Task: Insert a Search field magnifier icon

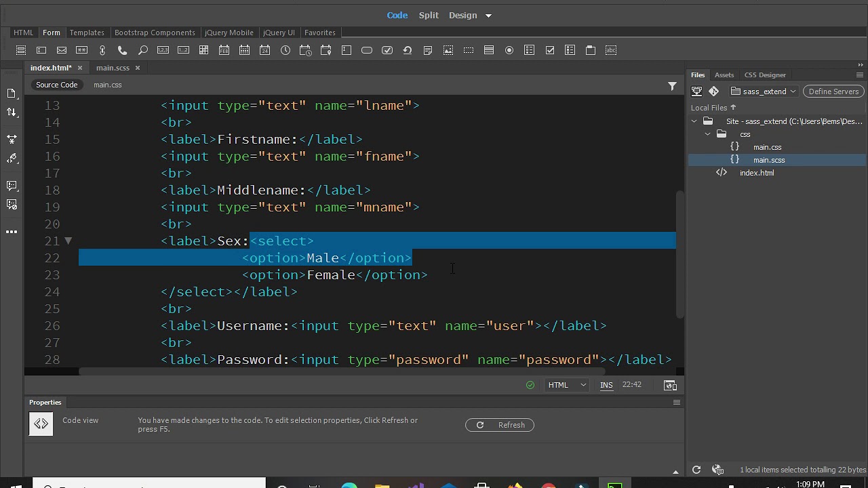Action: pos(143,50)
